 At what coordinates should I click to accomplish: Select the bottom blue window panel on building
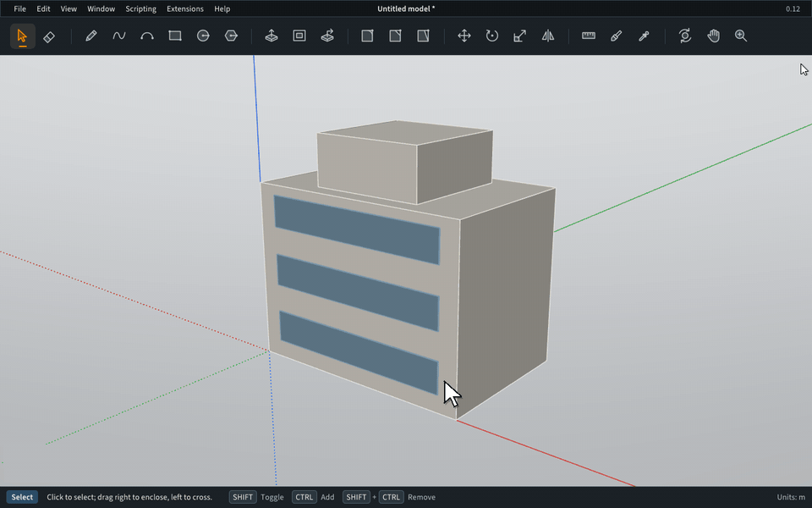[359, 352]
